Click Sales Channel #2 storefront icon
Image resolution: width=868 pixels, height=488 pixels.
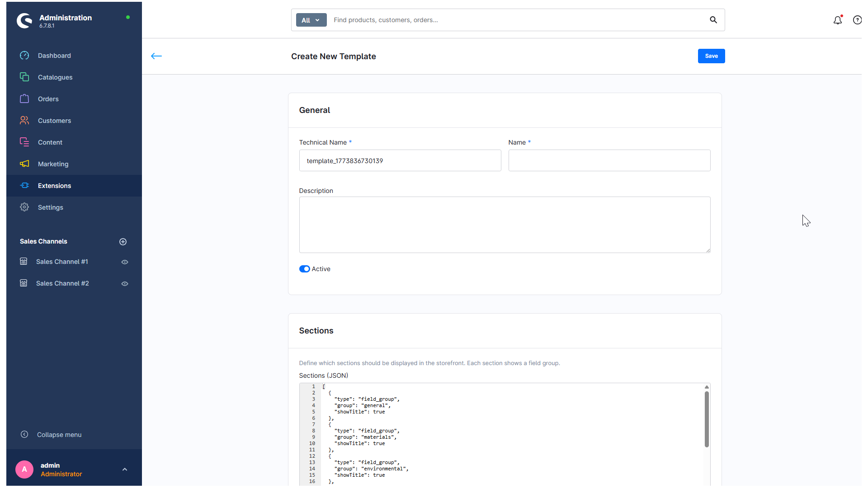pyautogui.click(x=24, y=283)
